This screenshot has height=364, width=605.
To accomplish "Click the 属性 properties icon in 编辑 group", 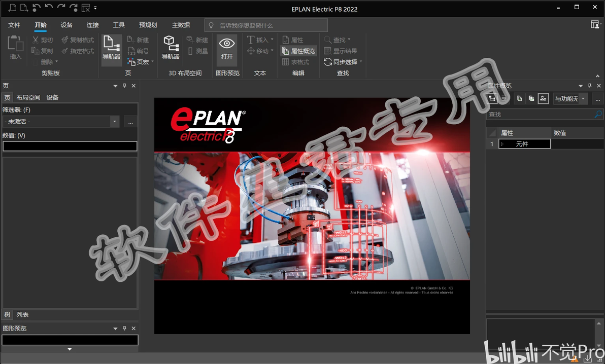I will pyautogui.click(x=286, y=40).
